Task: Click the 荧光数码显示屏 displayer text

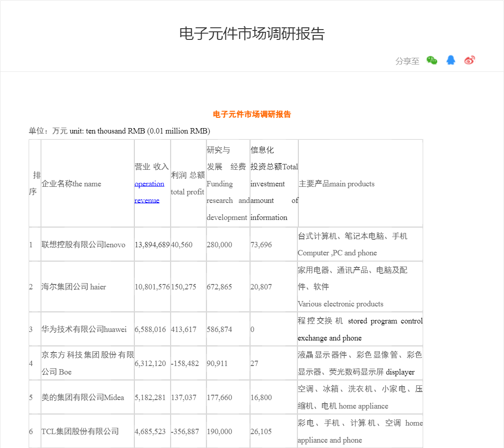Action: pyautogui.click(x=372, y=372)
